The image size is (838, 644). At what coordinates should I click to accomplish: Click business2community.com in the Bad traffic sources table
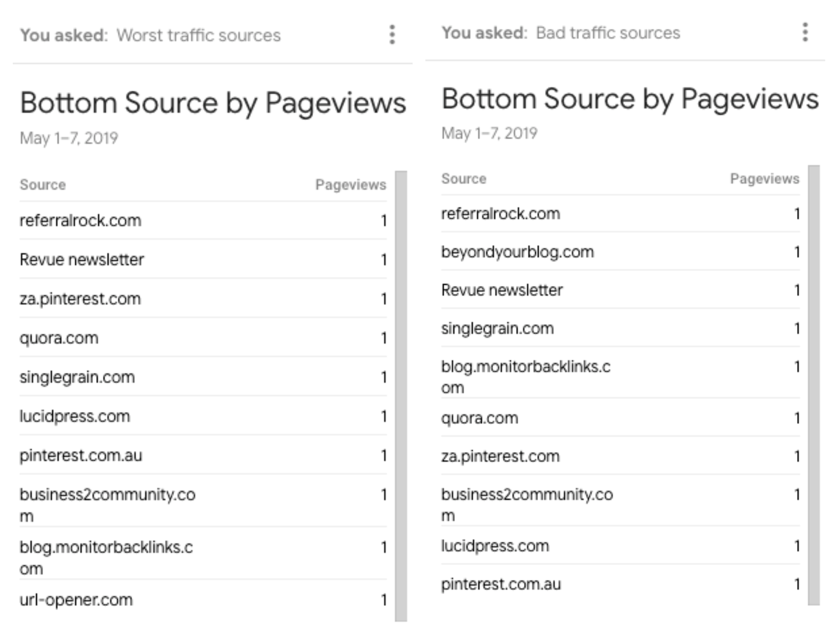[x=527, y=505]
